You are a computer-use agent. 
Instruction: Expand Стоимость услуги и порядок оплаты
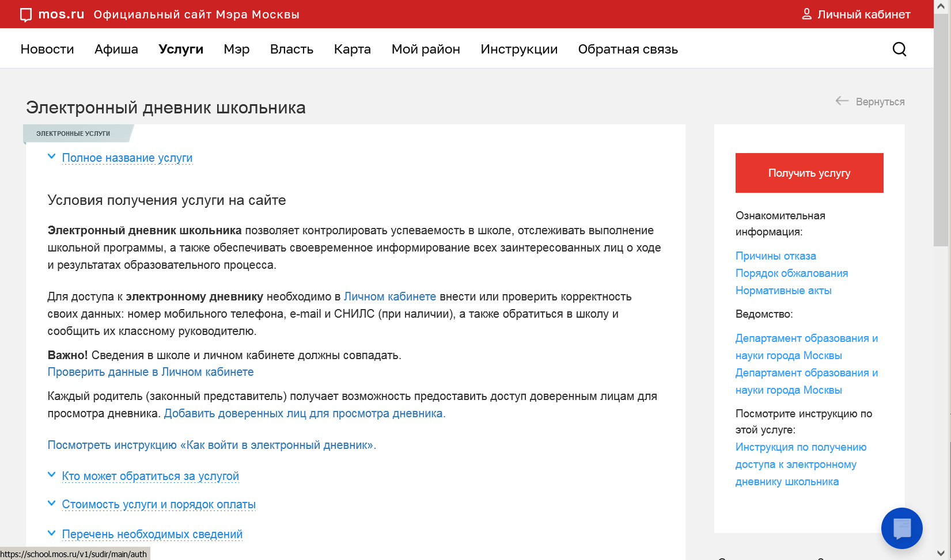(158, 504)
